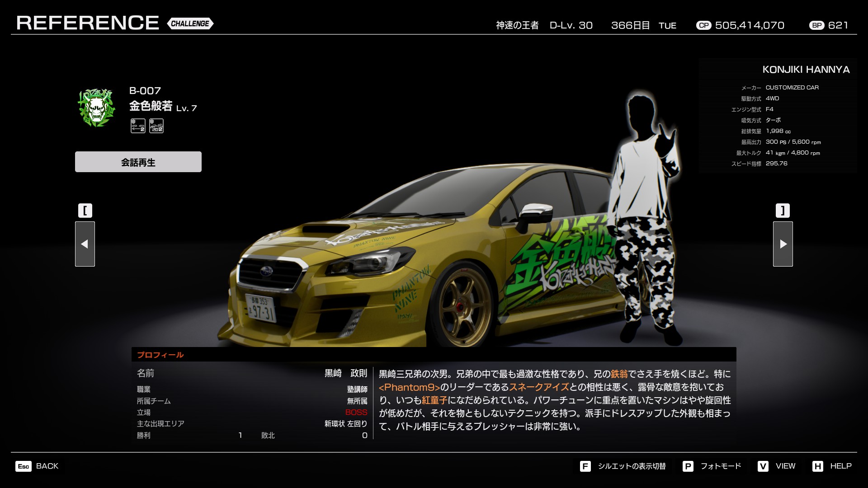Image resolution: width=868 pixels, height=488 pixels.
Task: Click the left bracket key hint
Action: (85, 211)
